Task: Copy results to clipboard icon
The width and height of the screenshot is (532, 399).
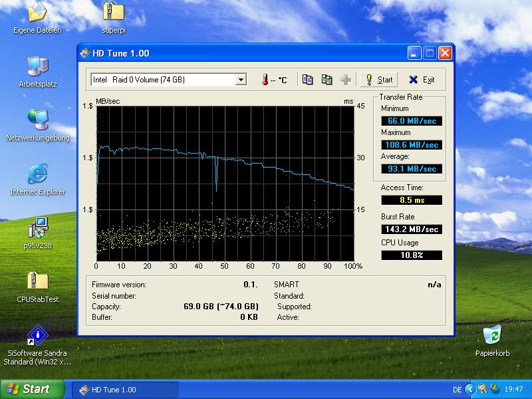Action: 307,80
